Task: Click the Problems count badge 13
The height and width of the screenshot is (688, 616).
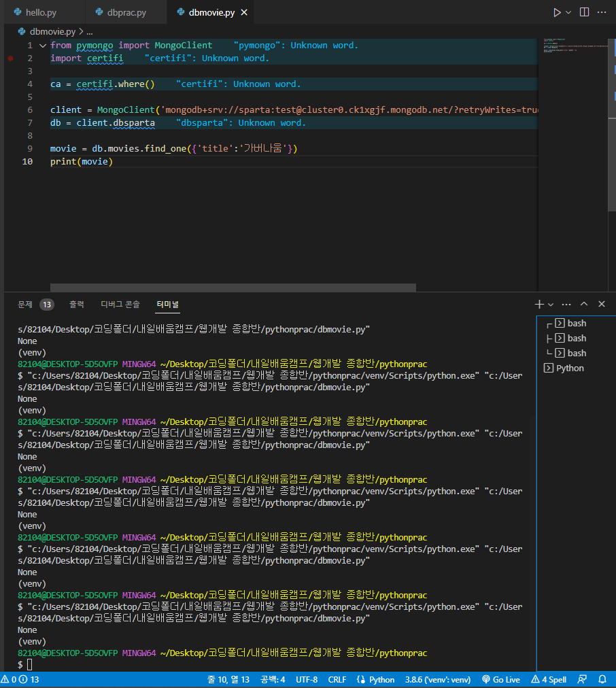Action: 47,305
